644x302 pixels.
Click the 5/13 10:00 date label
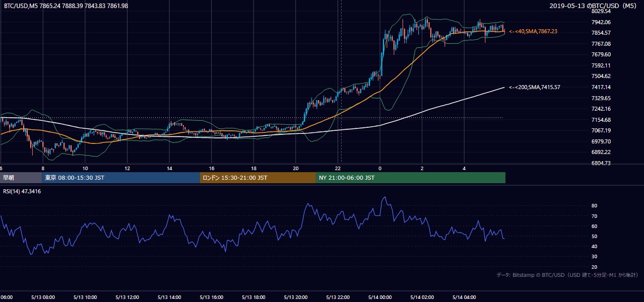coord(85,297)
